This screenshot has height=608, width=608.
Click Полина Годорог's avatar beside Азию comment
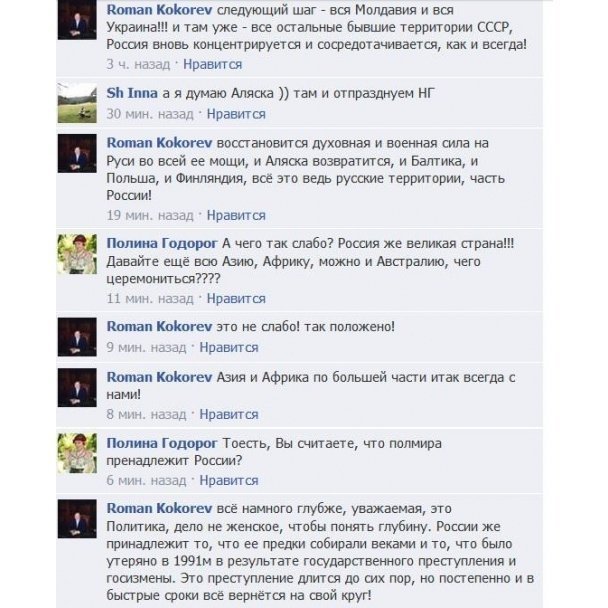[77, 254]
